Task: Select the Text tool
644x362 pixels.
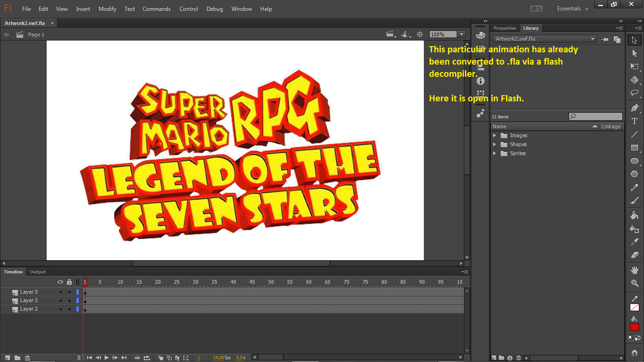Action: tap(635, 121)
